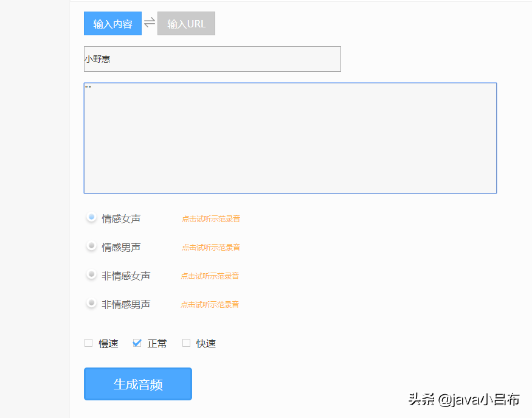Choose the 非情感女声 voice option
Screen dimensions: 532x418
click(x=91, y=274)
